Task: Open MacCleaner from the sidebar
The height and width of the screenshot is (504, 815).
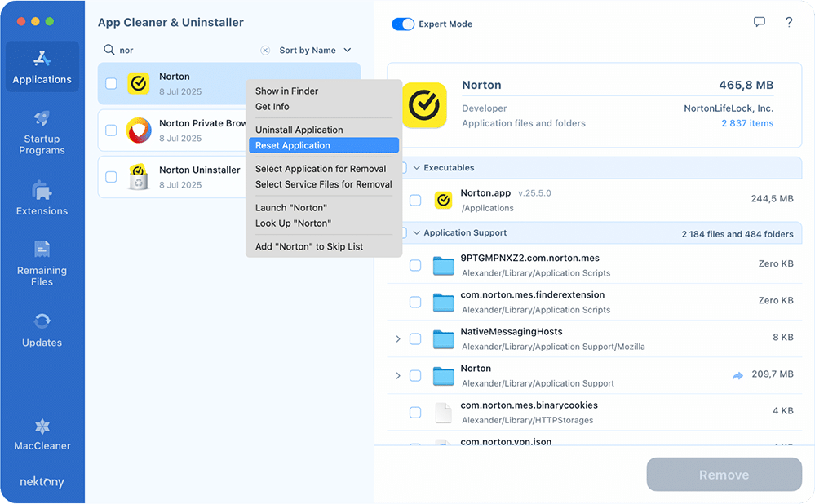Action: (42, 435)
